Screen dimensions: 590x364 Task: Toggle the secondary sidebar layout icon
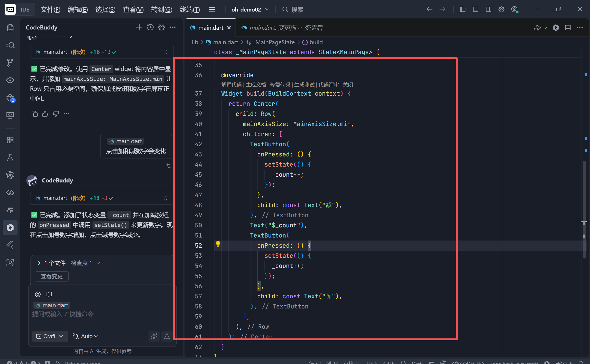coord(489,9)
